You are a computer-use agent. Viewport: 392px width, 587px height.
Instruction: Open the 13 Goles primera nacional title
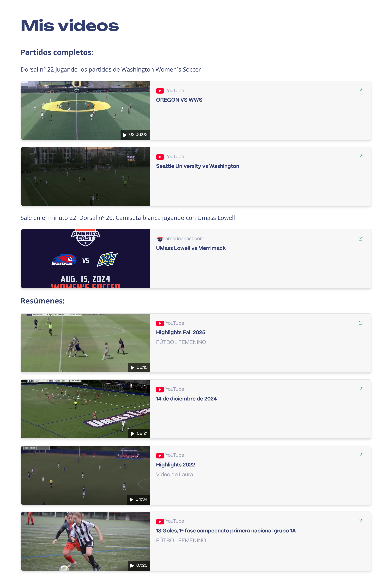226,530
